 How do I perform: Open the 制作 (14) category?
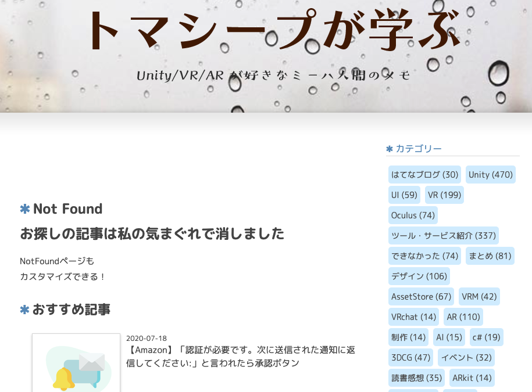tap(408, 337)
